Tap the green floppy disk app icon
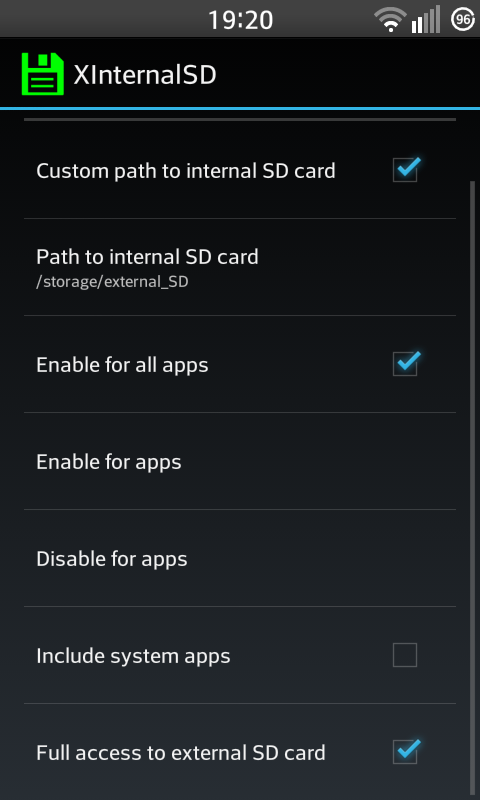 point(43,74)
